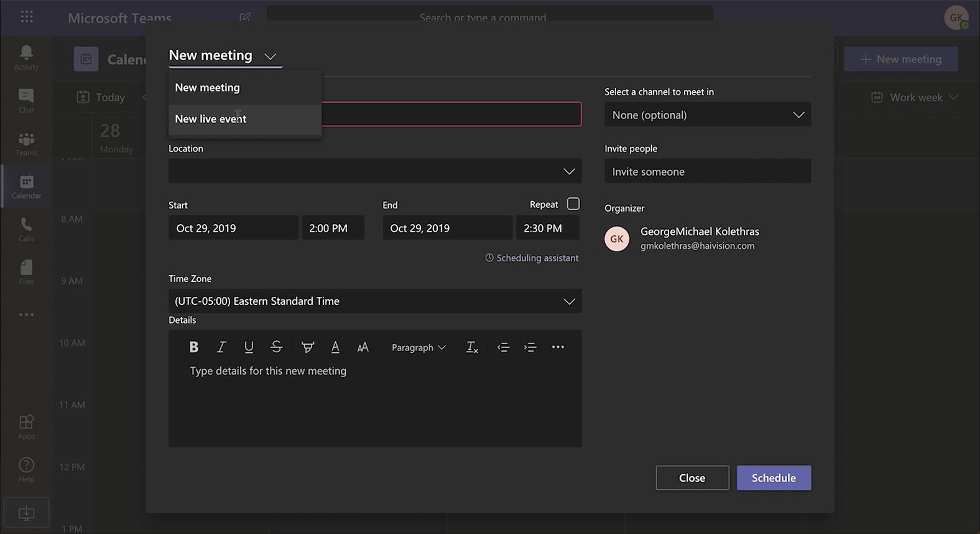Open Calls in the left sidebar
The width and height of the screenshot is (980, 534).
26,230
